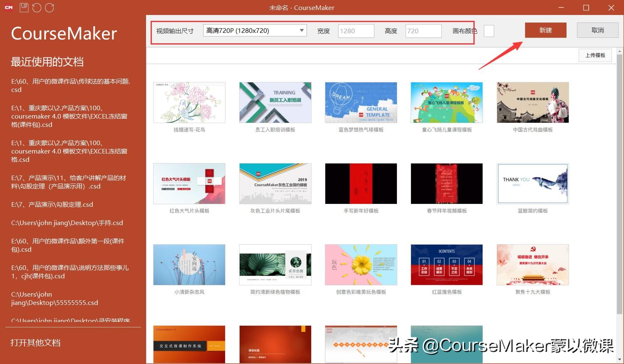The width and height of the screenshot is (624, 364).
Task: Select the 红蓝撞色模板 template
Action: tap(446, 265)
